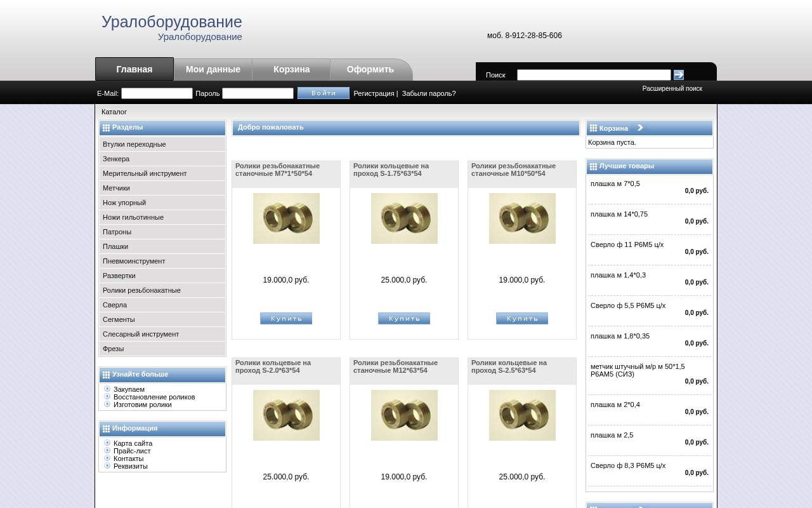This screenshot has width=812, height=508.
Task: Click the bullet icon beside Закупаем
Action: tap(107, 389)
